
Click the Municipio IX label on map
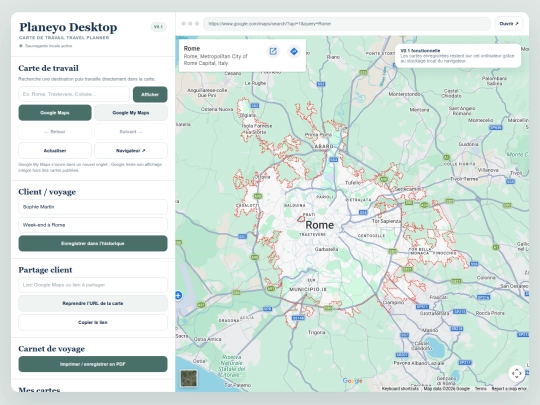point(308,290)
